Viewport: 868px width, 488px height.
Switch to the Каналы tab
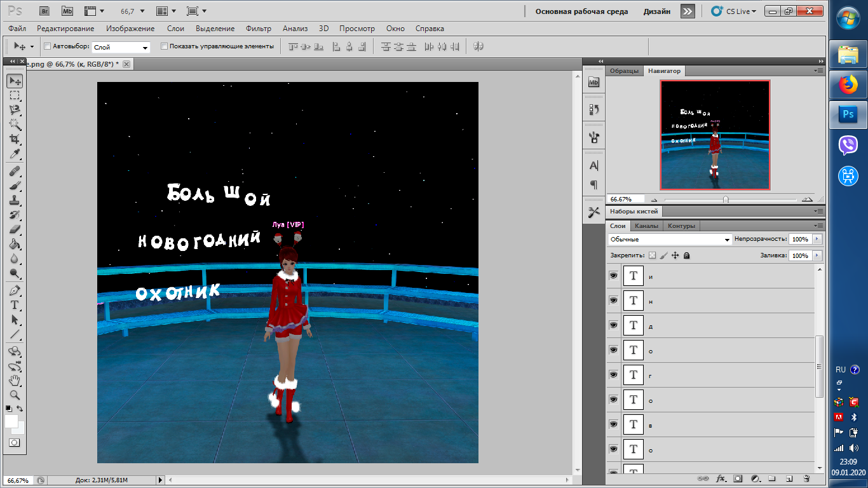646,226
